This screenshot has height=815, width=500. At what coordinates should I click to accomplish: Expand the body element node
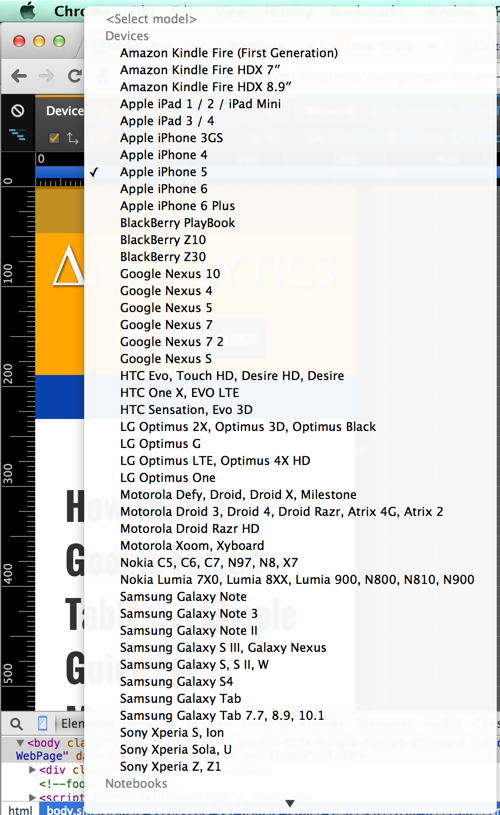point(20,743)
